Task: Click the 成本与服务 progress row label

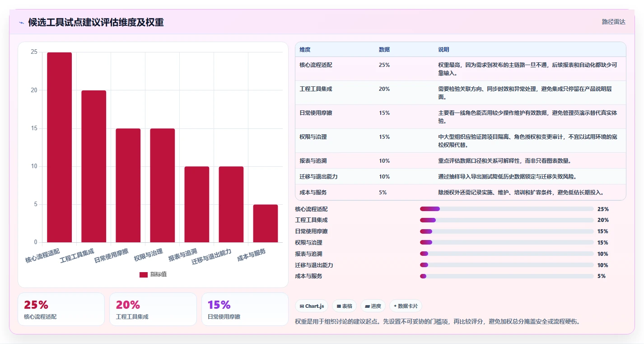Action: (x=308, y=276)
